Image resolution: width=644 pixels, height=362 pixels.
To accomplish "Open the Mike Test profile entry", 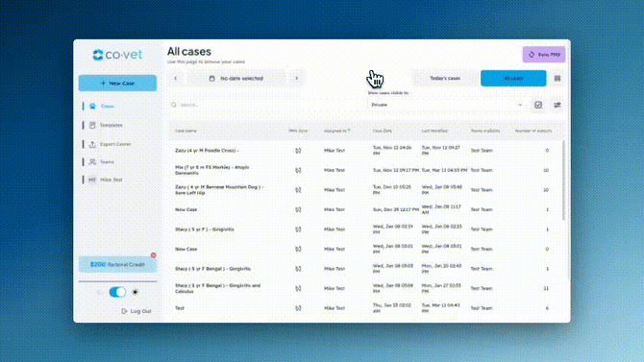I will (x=111, y=180).
